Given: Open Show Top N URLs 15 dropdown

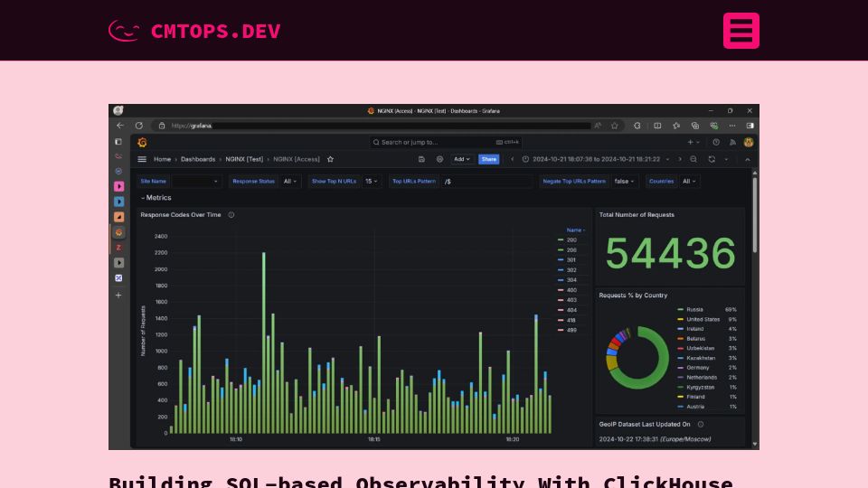Looking at the screenshot, I should click(372, 181).
